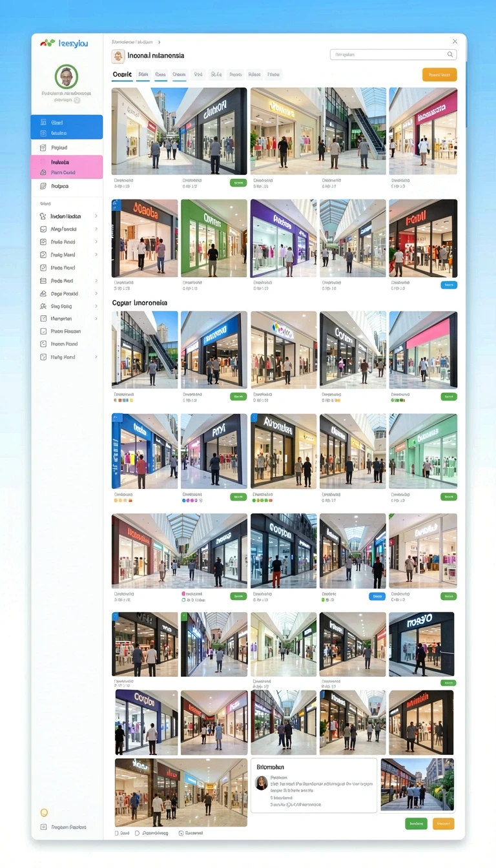
Task: Click the red and green app logo
Action: tap(47, 43)
